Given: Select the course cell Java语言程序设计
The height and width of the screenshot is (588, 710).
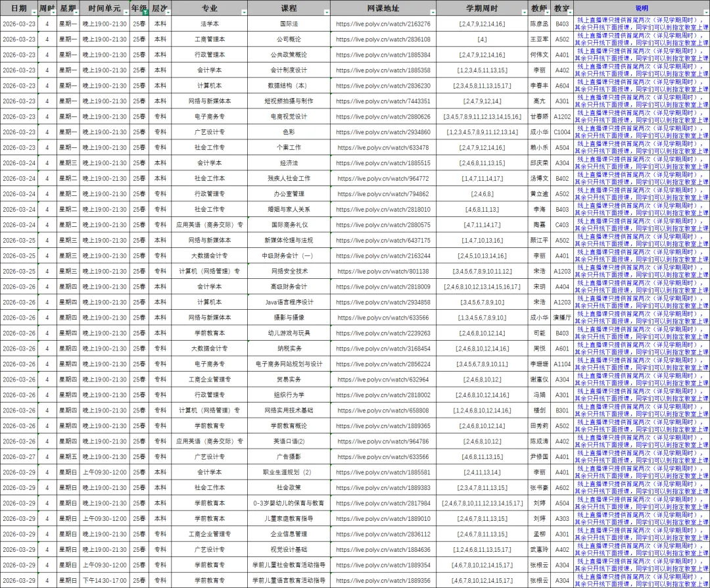Looking at the screenshot, I should (x=289, y=302).
